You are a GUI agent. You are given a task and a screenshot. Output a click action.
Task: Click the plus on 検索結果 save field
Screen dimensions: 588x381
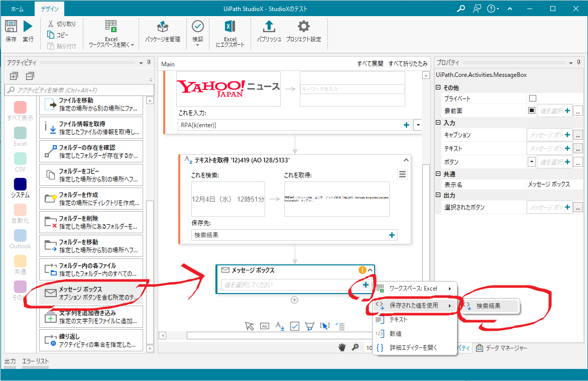point(392,235)
